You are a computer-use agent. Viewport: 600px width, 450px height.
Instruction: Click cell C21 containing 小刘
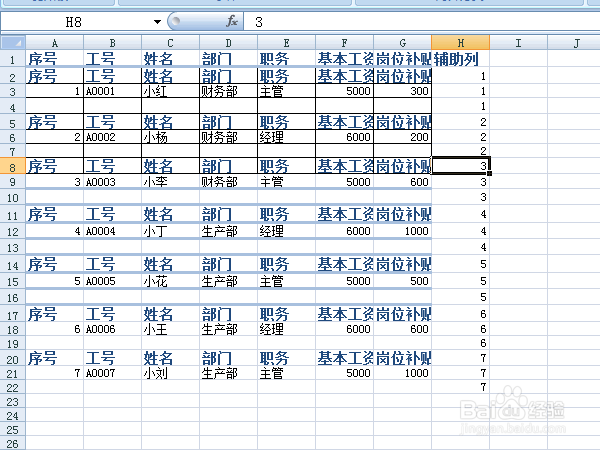click(170, 373)
